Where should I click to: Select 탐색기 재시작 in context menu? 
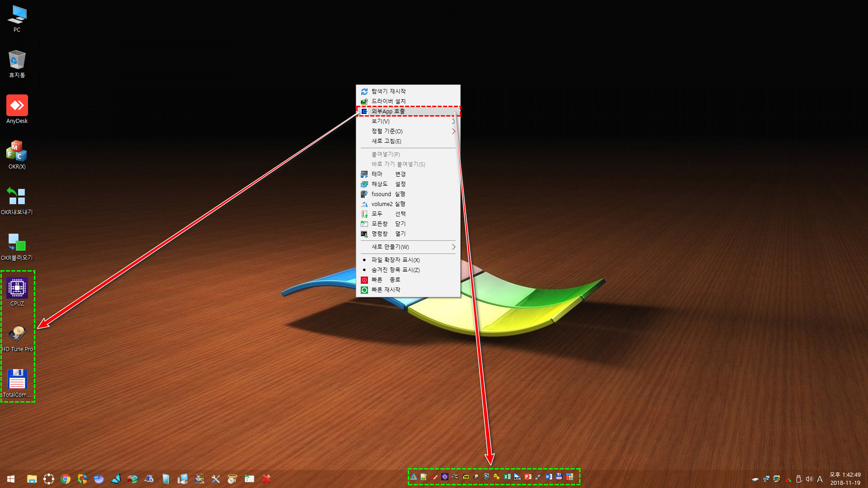coord(408,91)
